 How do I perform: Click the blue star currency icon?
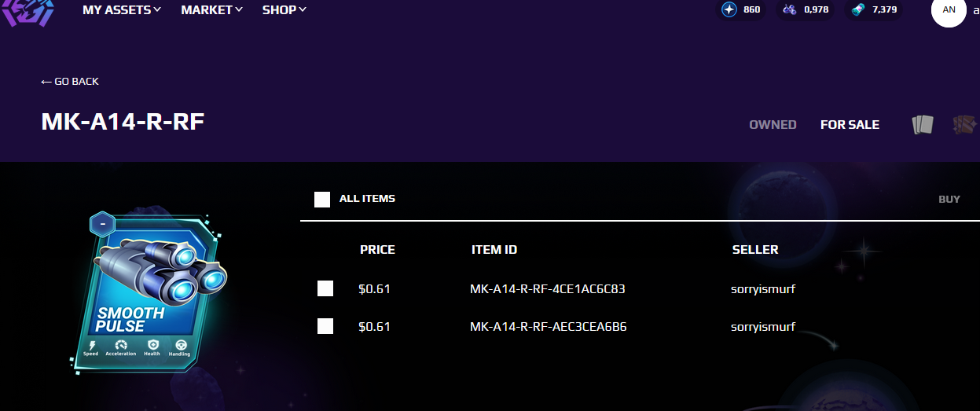pos(729,10)
